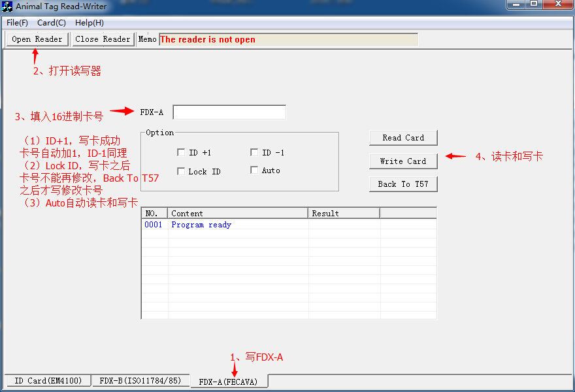Open the File(F) menu
The image size is (575, 392).
(x=17, y=23)
